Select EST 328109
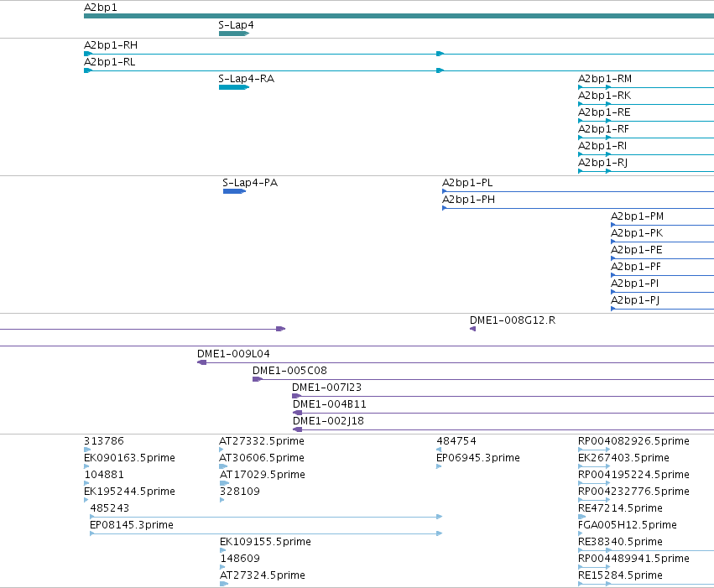Viewport: 714px width, 588px height. point(239,492)
